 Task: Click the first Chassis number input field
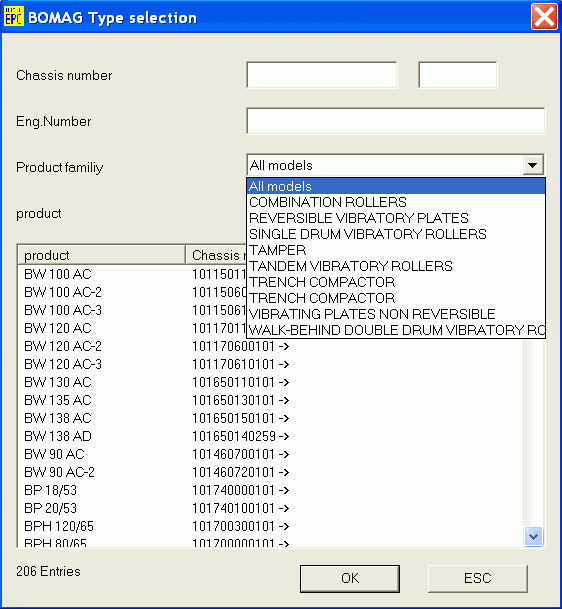322,75
